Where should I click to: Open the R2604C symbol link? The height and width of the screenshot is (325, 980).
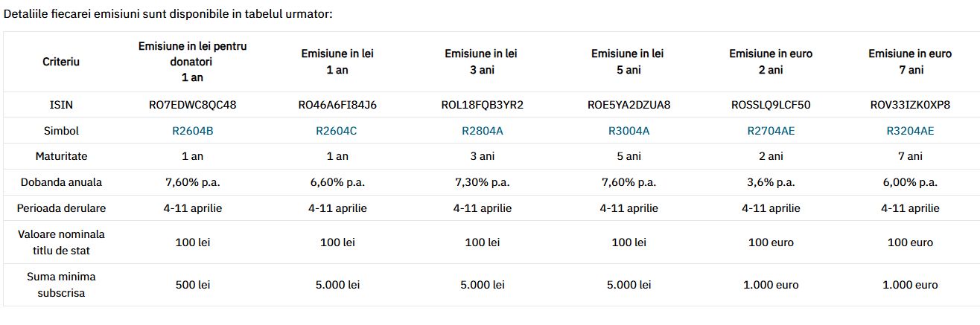[337, 131]
